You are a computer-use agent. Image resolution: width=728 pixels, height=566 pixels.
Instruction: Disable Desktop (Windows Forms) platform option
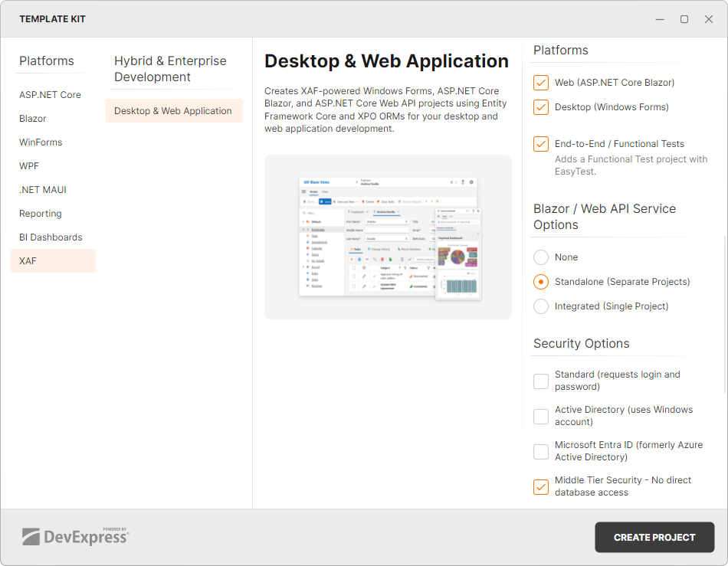coord(540,107)
